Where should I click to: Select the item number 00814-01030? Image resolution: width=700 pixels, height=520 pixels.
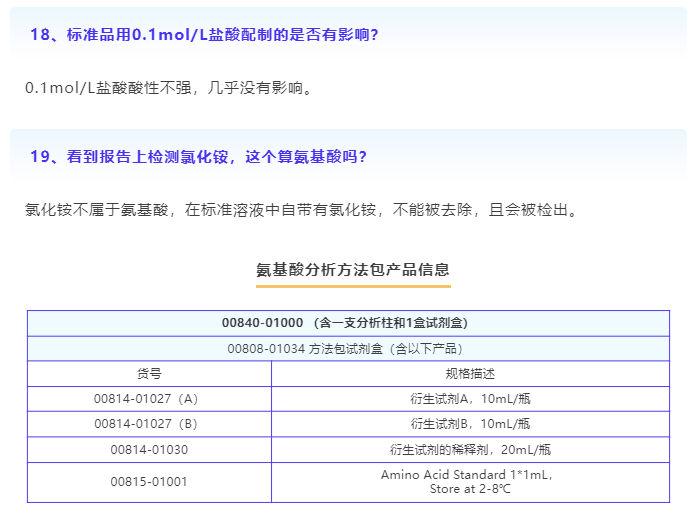pyautogui.click(x=149, y=450)
